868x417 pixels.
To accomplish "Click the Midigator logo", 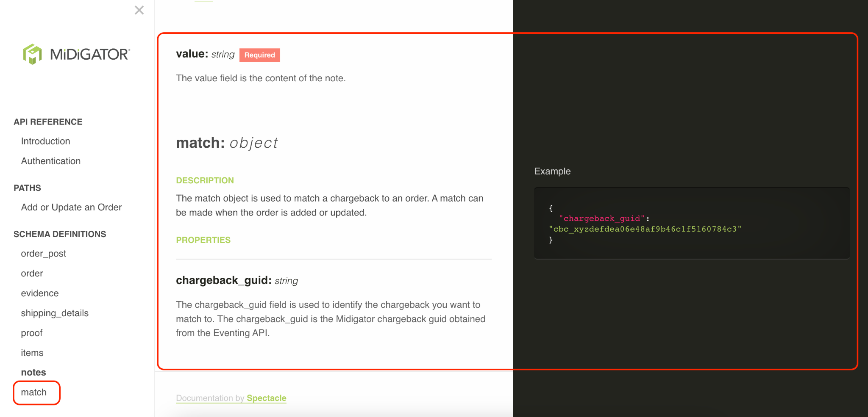I will click(77, 54).
